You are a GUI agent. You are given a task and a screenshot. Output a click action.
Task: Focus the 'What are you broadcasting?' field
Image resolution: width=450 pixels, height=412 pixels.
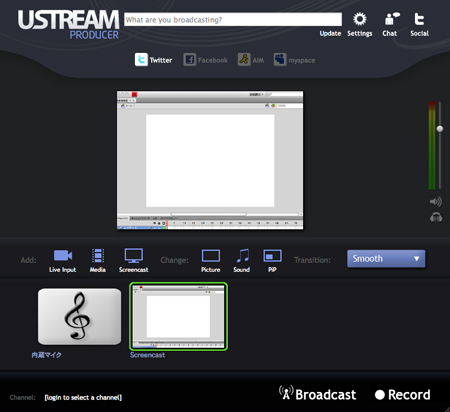(233, 20)
